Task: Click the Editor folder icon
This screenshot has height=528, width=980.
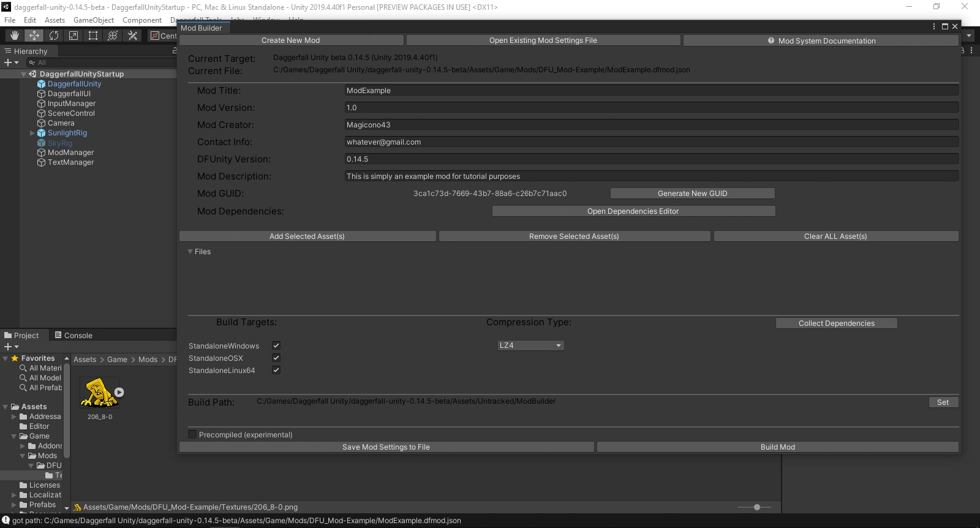Action: [x=23, y=426]
